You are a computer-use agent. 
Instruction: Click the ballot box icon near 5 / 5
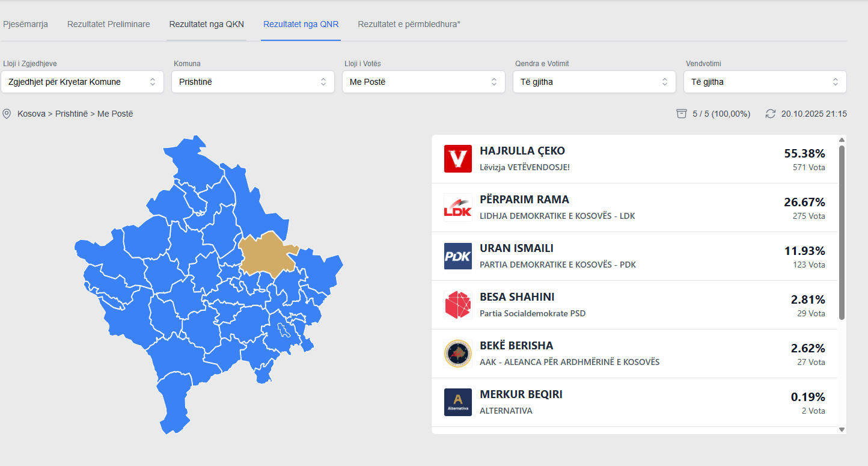click(x=681, y=114)
